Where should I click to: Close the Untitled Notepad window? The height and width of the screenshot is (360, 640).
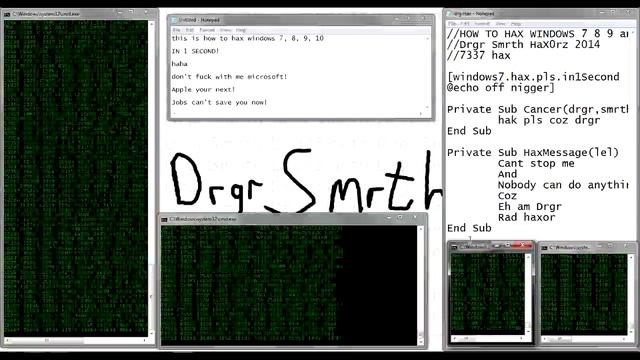click(x=423, y=19)
